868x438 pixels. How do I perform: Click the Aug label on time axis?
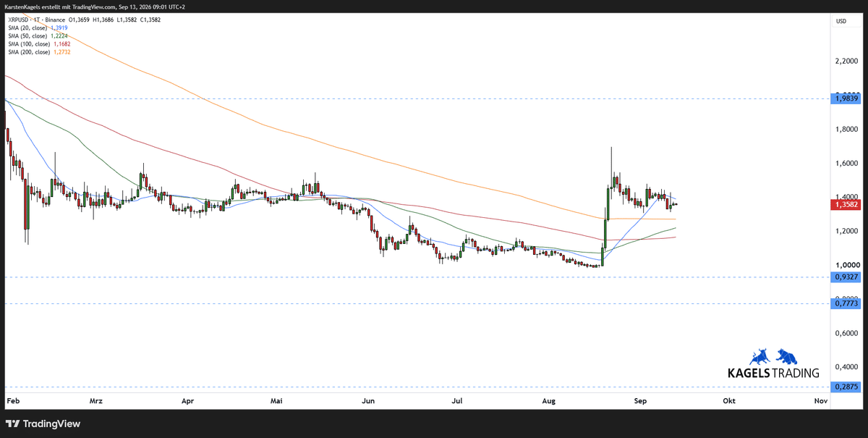click(550, 400)
